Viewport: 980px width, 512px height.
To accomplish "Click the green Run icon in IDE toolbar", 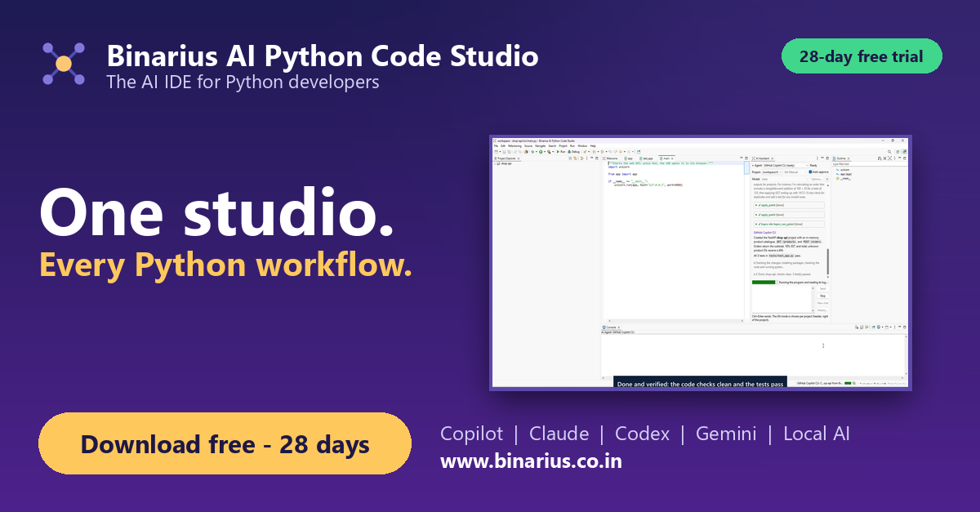I will tap(558, 152).
